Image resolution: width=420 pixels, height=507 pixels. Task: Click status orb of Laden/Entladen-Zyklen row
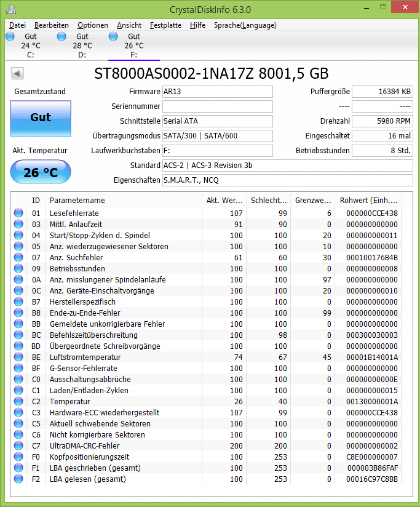(x=18, y=390)
